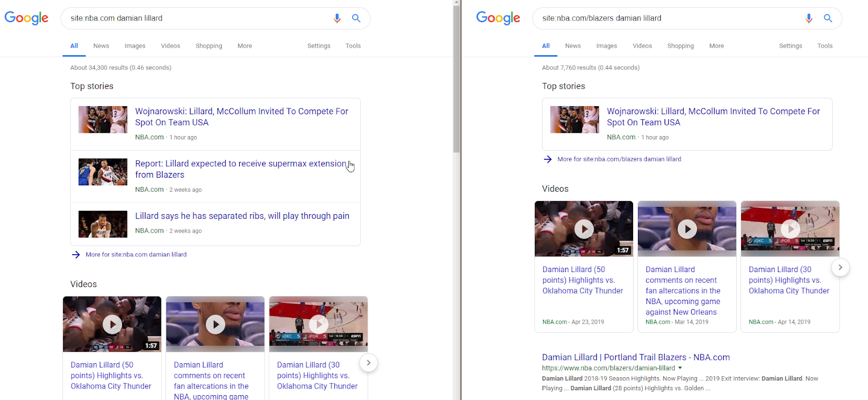Play the 50 points highlights video in left window
This screenshot has width=868, height=400.
112,324
